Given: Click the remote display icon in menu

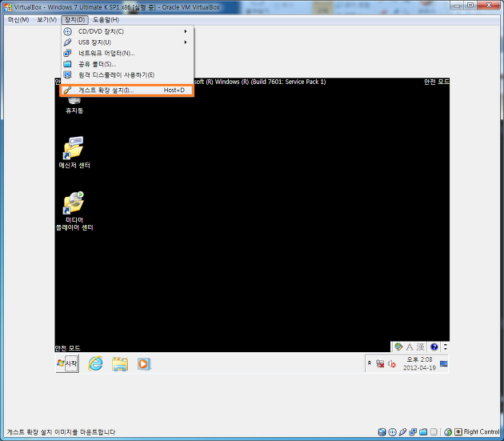Looking at the screenshot, I should tap(67, 75).
